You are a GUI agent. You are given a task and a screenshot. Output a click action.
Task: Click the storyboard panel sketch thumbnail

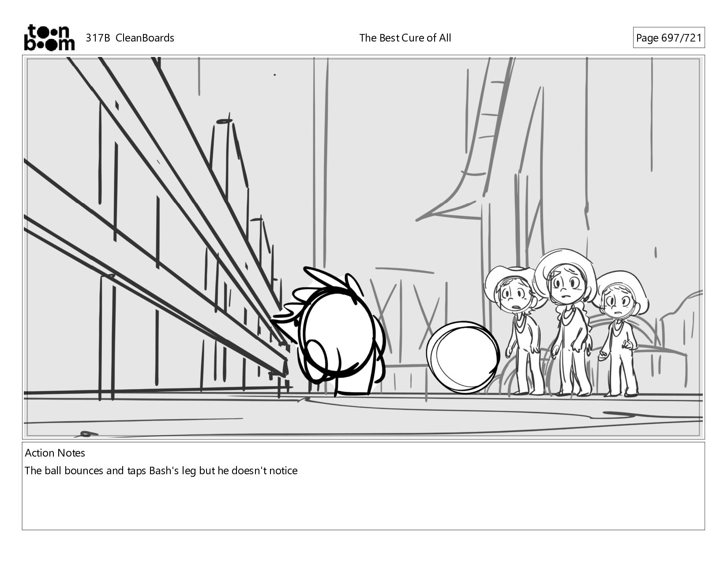point(363,247)
